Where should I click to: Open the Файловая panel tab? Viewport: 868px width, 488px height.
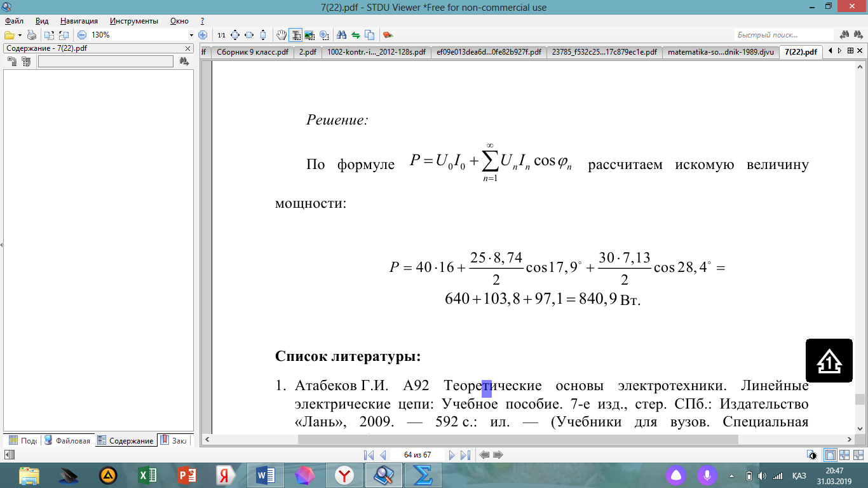(x=67, y=440)
